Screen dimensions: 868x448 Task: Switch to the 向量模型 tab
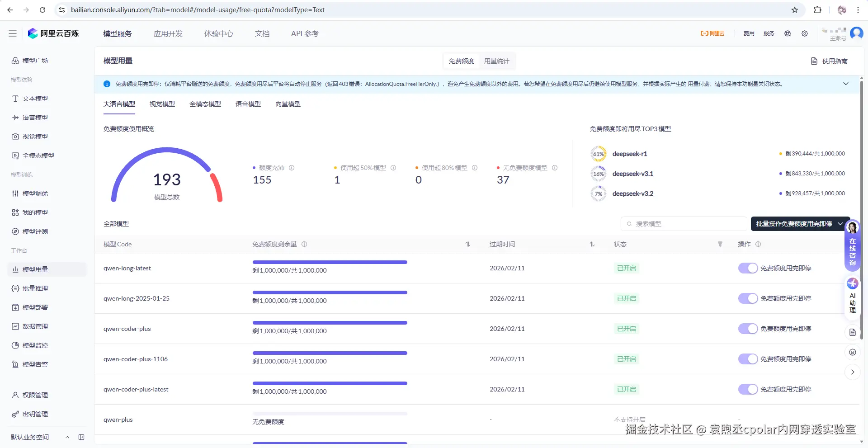(288, 104)
